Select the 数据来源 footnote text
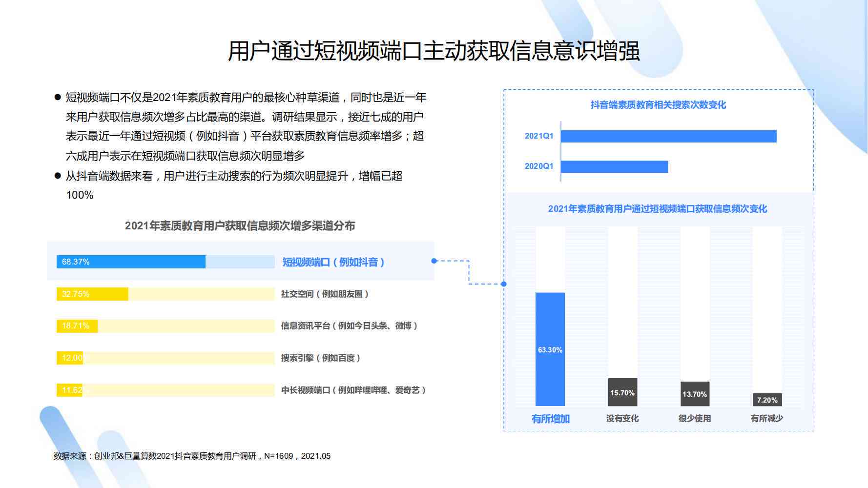This screenshot has width=868, height=488. (192, 456)
